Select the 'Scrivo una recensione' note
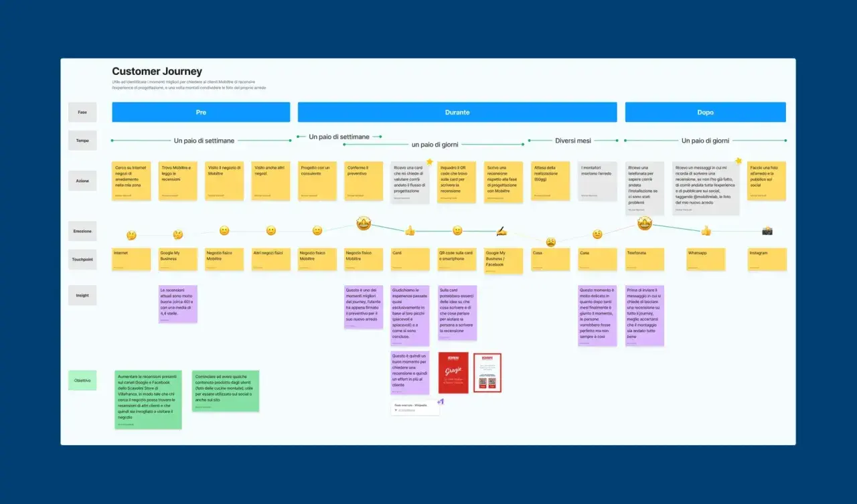This screenshot has height=504, width=857. [x=503, y=182]
